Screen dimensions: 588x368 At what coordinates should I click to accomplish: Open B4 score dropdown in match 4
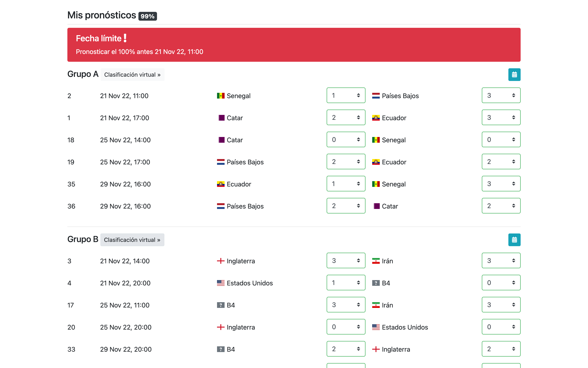[501, 283]
